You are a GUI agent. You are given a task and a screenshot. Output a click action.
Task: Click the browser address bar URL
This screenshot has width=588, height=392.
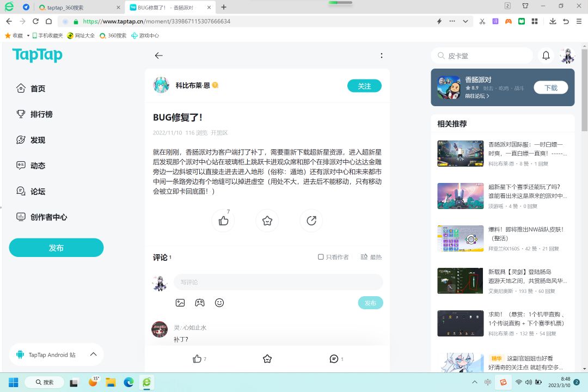point(157,21)
